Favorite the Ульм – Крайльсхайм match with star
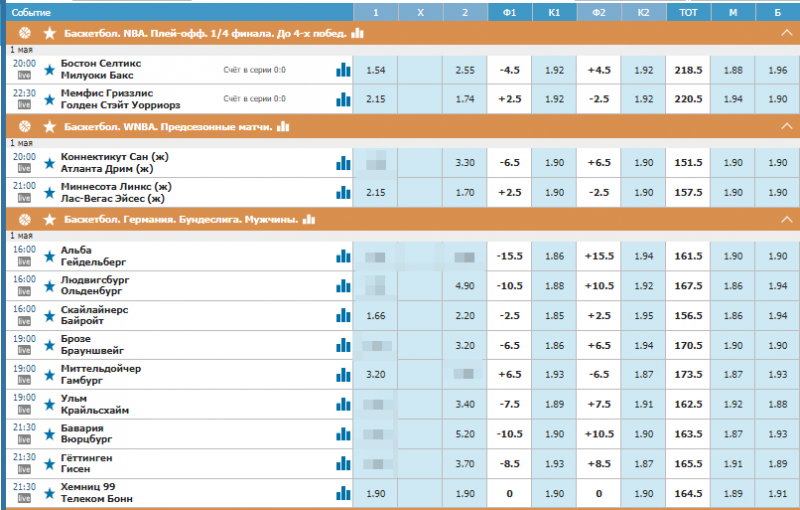Viewport: 800px width, 510px height. (x=49, y=405)
